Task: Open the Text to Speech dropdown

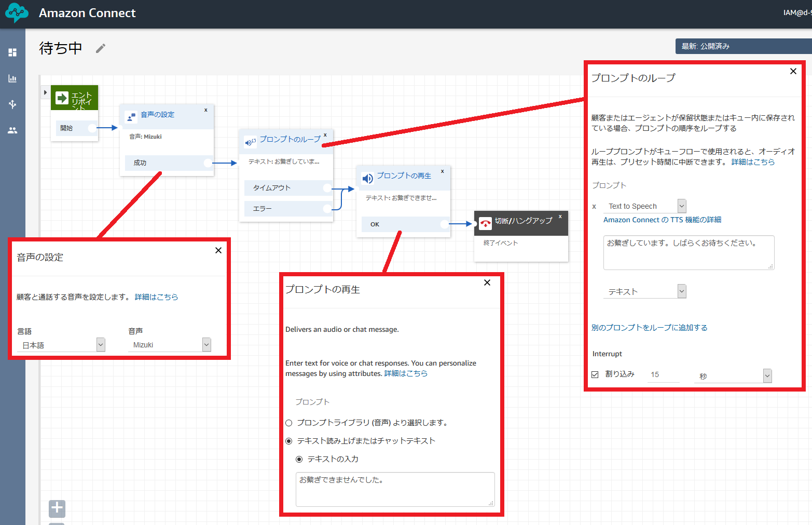Action: [x=645, y=206]
